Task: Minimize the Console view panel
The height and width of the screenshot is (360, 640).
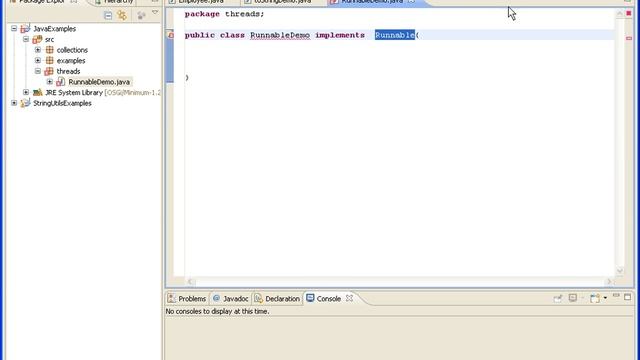Action: point(616,296)
